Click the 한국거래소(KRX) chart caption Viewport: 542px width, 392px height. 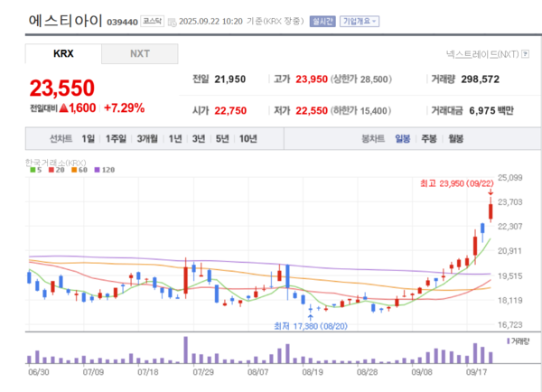point(56,163)
